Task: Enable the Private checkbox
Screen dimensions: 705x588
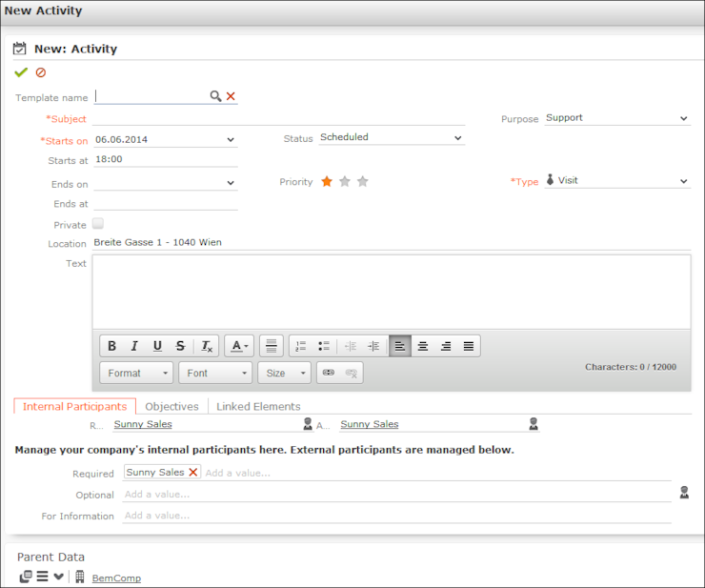Action: pos(97,224)
